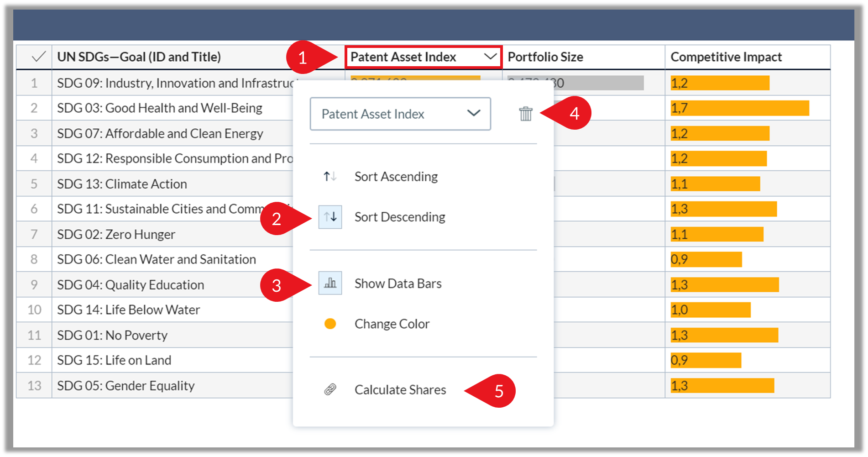
Task: Expand the Patent Asset Index column header chevron
Action: [x=490, y=57]
